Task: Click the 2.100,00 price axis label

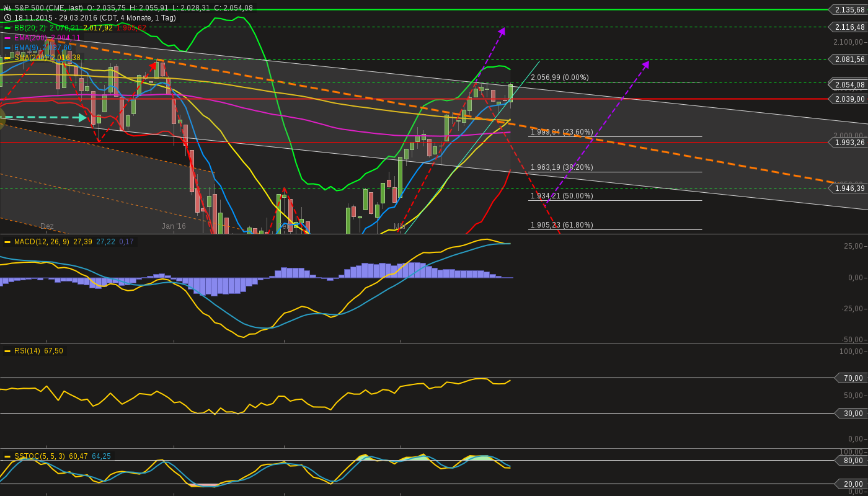Action: (x=848, y=42)
